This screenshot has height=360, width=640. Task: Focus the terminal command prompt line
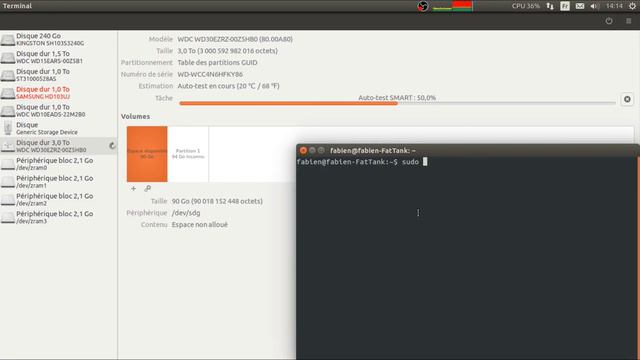tap(362, 162)
